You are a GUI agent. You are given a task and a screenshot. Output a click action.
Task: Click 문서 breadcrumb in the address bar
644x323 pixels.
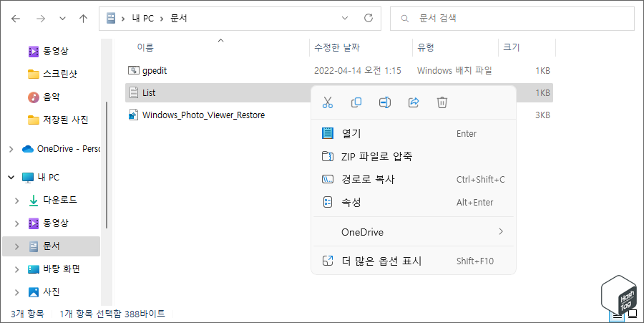click(179, 19)
